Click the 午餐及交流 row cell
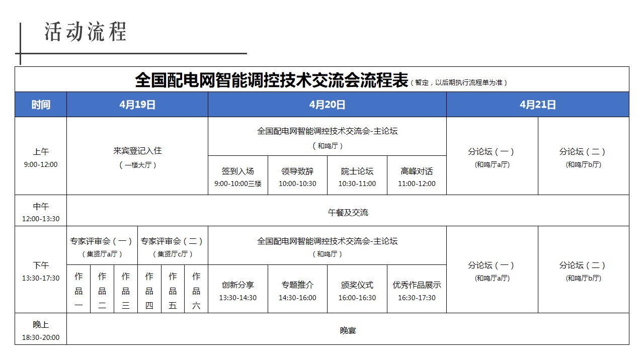The height and width of the screenshot is (362, 644). [348, 211]
